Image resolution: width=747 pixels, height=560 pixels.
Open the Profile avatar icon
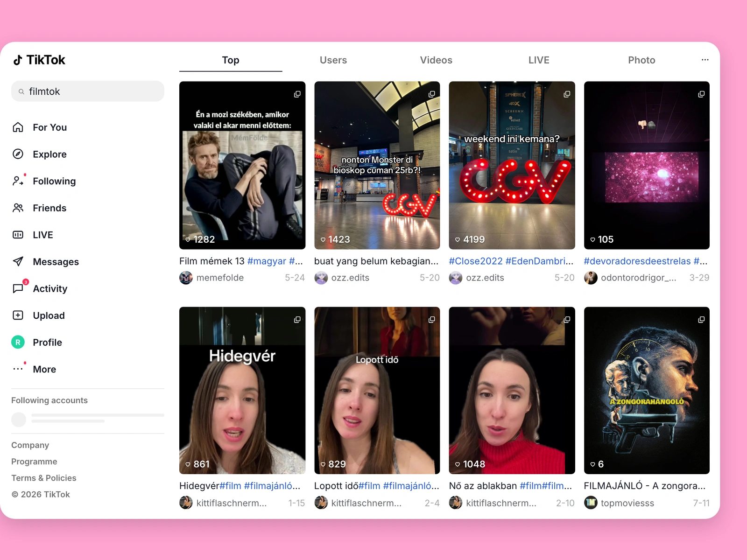point(18,342)
